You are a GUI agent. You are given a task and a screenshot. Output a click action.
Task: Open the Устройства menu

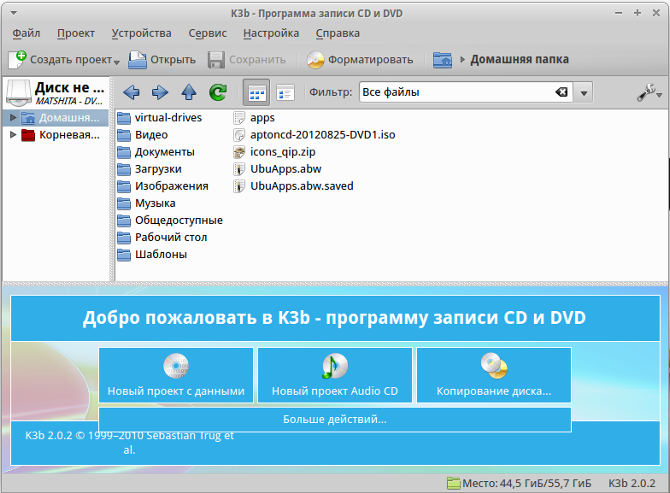click(x=141, y=33)
